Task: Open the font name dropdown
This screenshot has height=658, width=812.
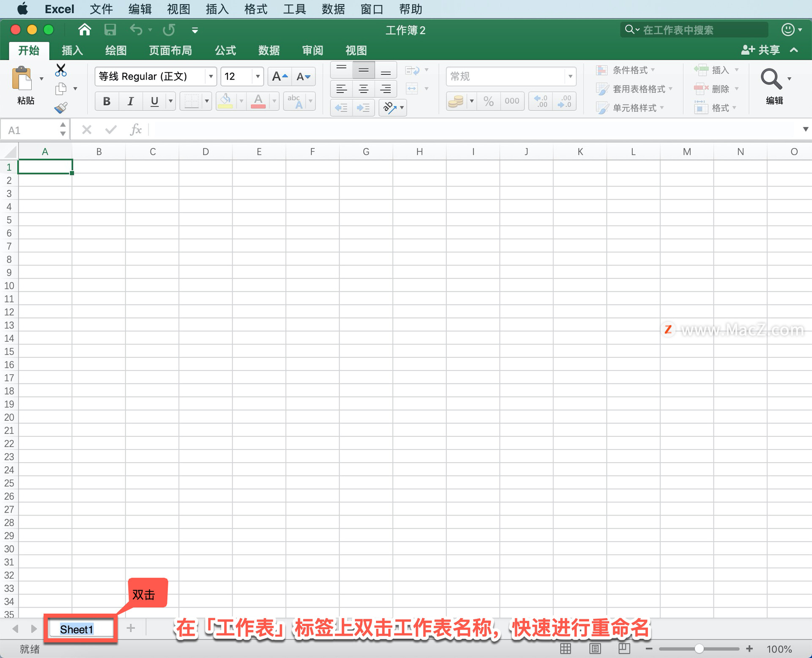Action: (211, 77)
